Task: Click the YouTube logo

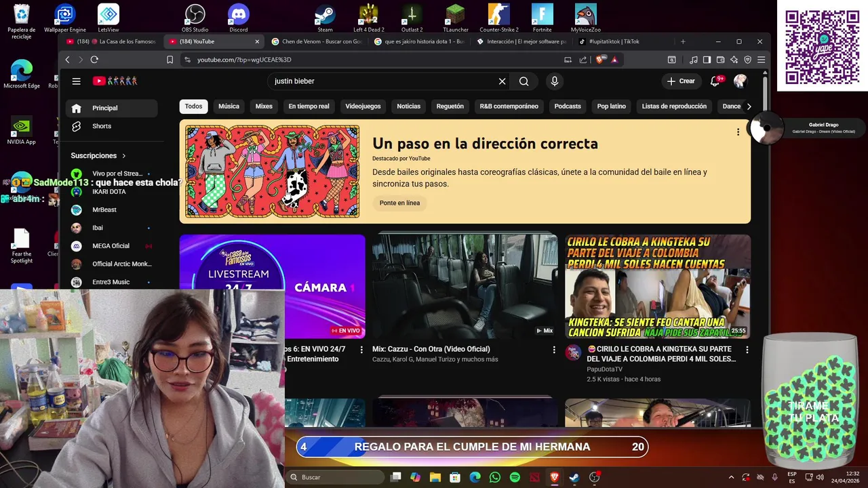Action: pyautogui.click(x=115, y=81)
